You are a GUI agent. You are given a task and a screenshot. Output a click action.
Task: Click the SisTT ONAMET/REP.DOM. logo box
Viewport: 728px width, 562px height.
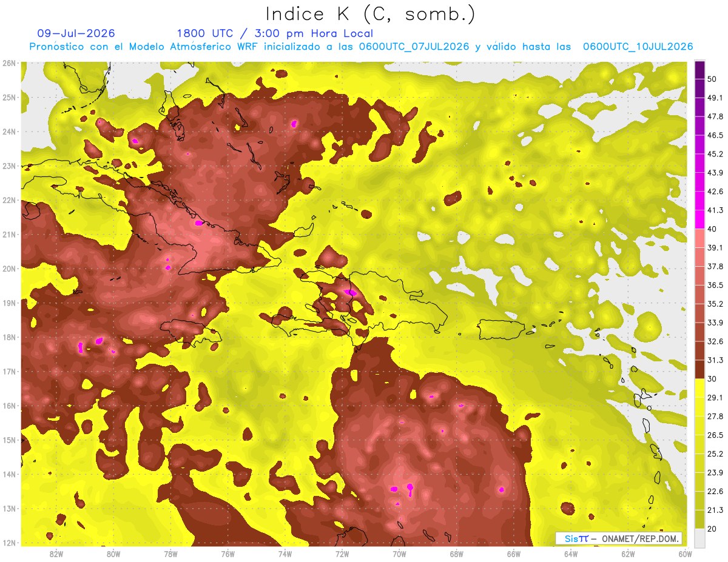click(619, 539)
